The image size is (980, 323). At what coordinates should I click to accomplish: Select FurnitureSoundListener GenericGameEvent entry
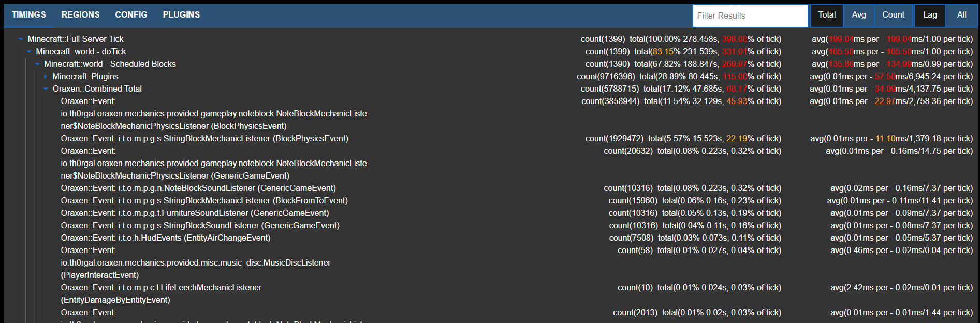tap(195, 213)
